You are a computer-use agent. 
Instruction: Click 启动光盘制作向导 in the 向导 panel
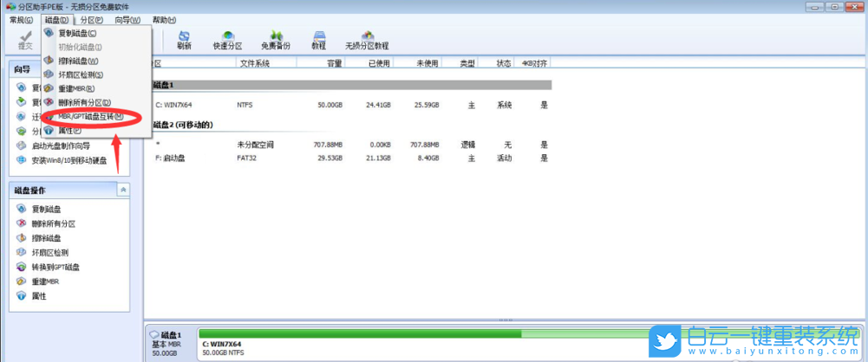[x=61, y=145]
